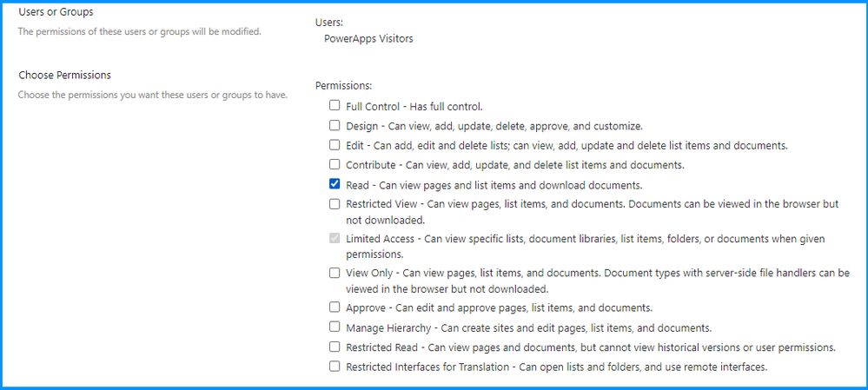The width and height of the screenshot is (868, 390).
Task: Click the 'permissions will be modified' description
Action: tap(140, 32)
